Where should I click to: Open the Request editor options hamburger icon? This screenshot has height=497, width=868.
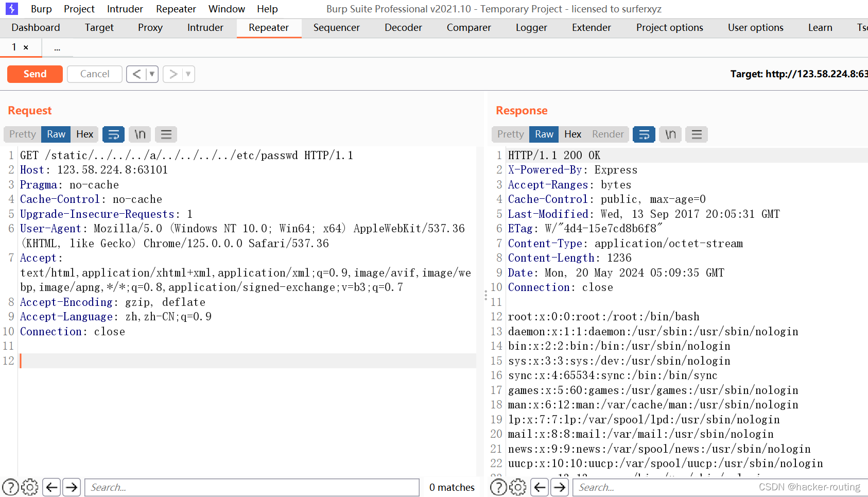tap(166, 134)
